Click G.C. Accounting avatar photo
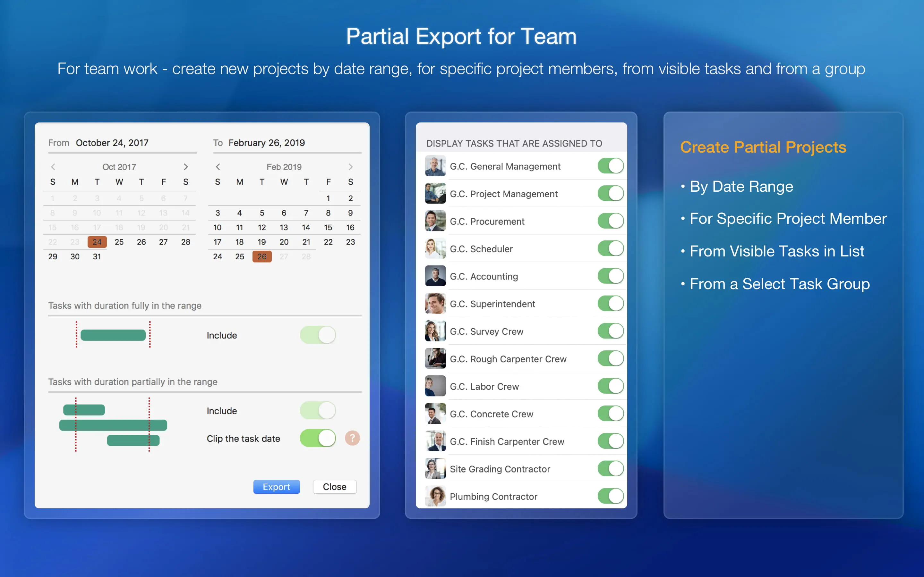Screen dimensions: 924x577 pos(435,276)
